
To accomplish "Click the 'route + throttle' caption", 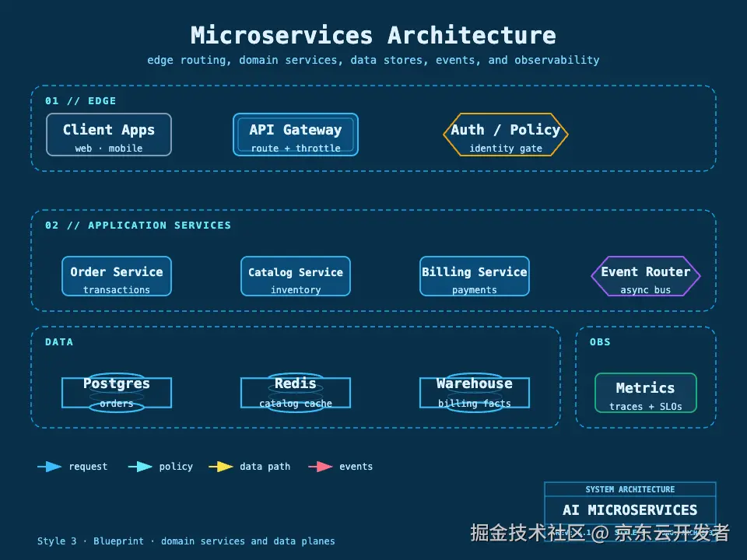I will pyautogui.click(x=296, y=149).
